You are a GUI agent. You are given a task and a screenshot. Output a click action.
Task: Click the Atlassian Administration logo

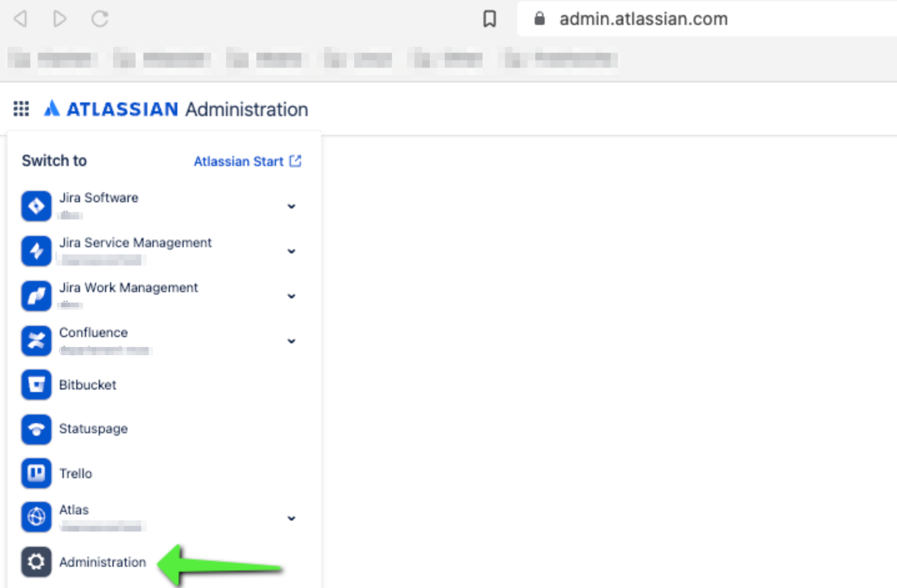coord(176,109)
